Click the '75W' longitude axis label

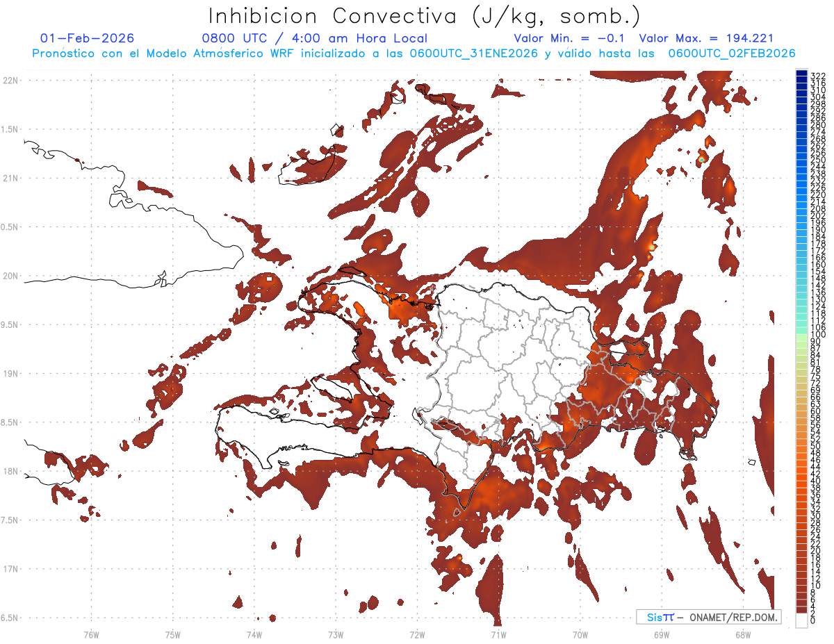(173, 634)
